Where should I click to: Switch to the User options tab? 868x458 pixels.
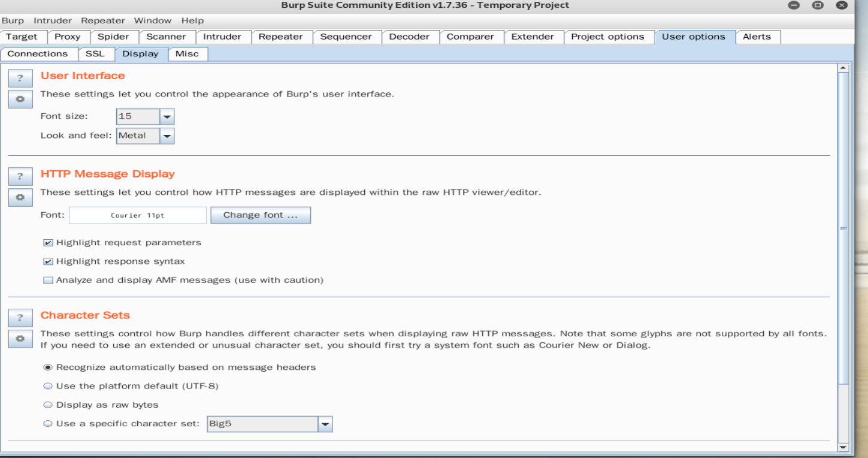pyautogui.click(x=694, y=37)
